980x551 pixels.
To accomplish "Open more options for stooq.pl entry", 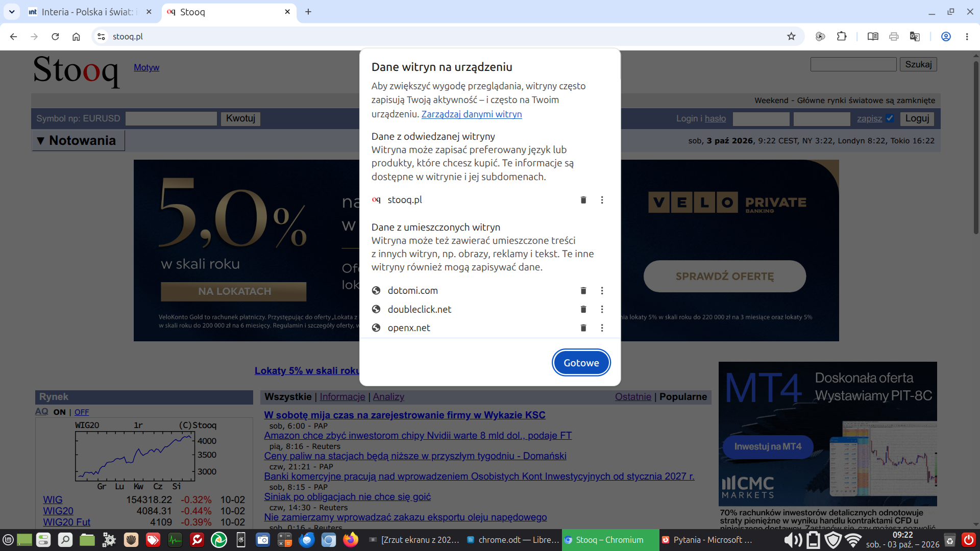I will coord(602,200).
